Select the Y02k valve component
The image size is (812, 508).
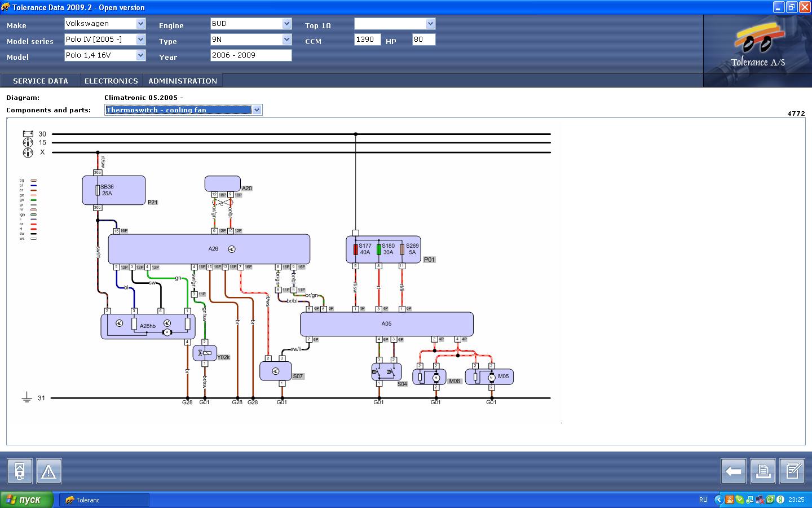pyautogui.click(x=205, y=353)
